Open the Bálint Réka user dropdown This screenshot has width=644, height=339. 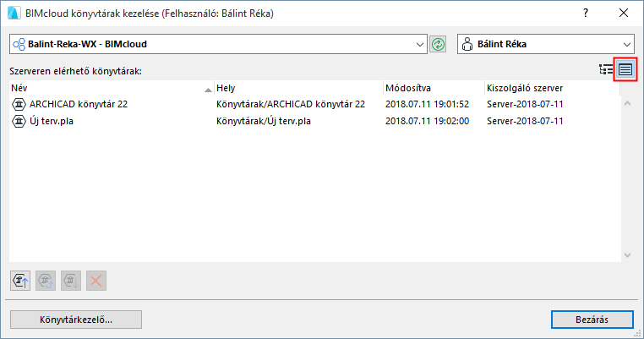click(x=546, y=44)
